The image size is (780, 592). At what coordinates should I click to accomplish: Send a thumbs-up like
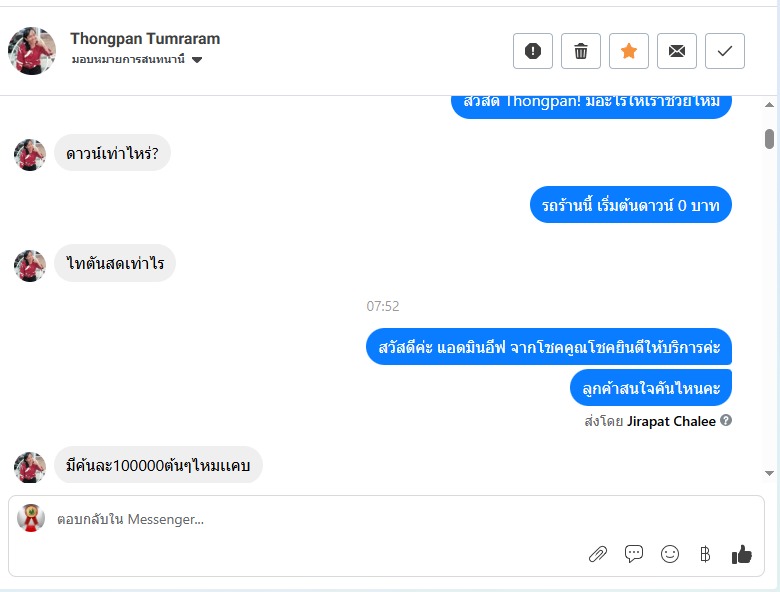click(x=741, y=554)
